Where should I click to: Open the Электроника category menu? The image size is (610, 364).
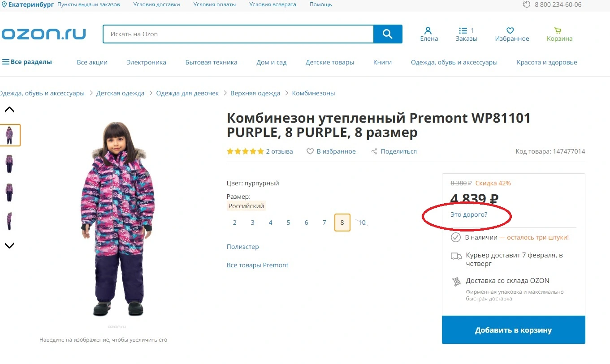tap(146, 62)
